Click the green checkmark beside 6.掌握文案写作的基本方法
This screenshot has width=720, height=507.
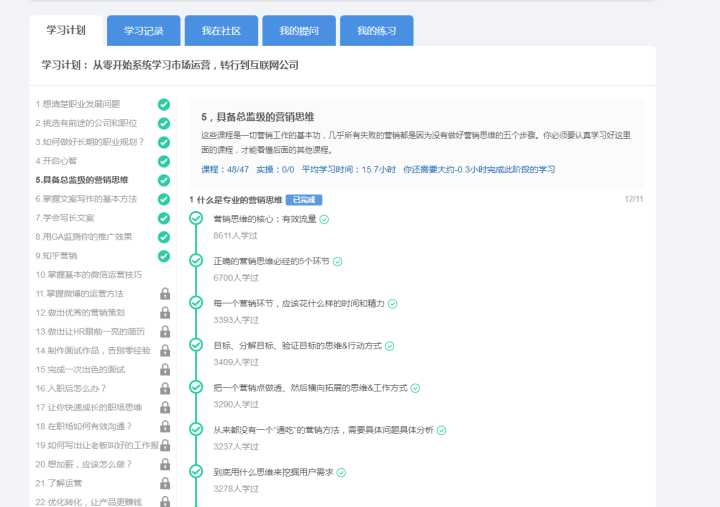[x=164, y=199]
